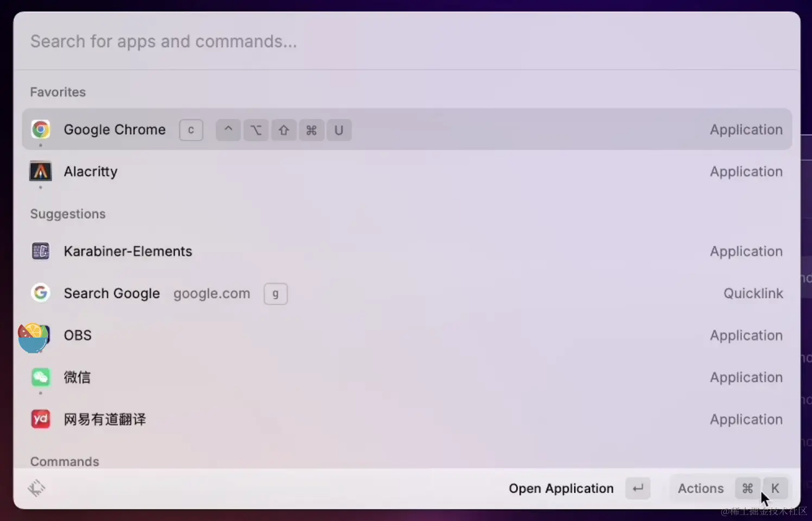
Task: Click the 'c' alias badge beside Google Chrome
Action: coord(191,130)
